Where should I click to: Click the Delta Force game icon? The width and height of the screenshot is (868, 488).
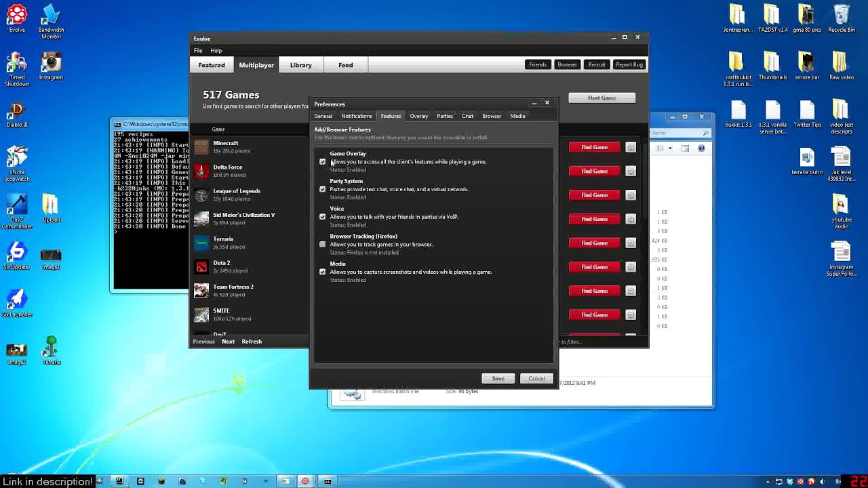pyautogui.click(x=201, y=171)
